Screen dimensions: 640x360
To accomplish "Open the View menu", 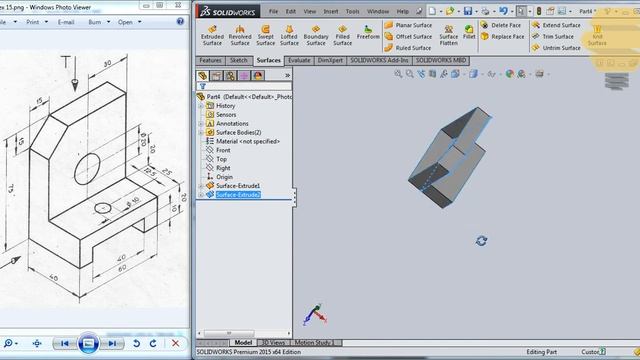I will (x=309, y=11).
